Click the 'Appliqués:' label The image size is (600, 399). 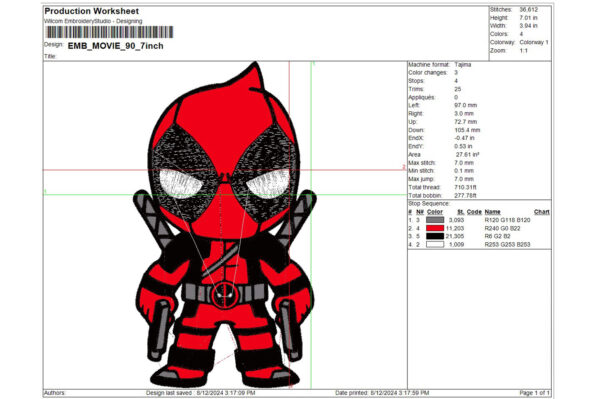(422, 97)
